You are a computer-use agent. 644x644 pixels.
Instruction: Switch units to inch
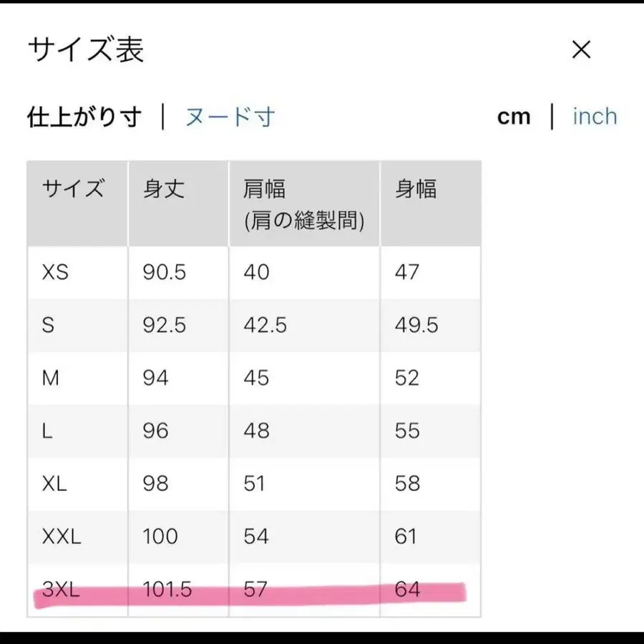[595, 116]
